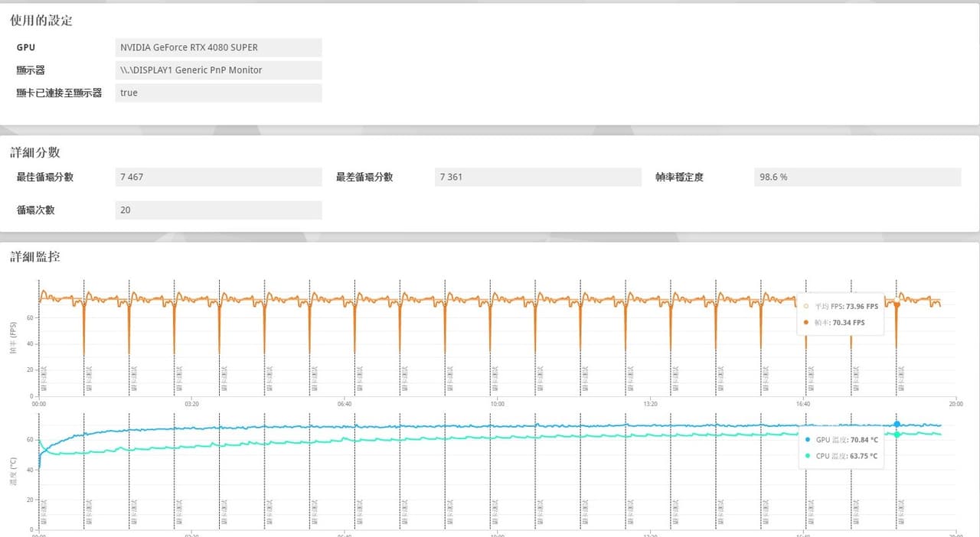980x537 pixels.
Task: Select the highlighted blue GPU temperature data point
Action: [897, 424]
